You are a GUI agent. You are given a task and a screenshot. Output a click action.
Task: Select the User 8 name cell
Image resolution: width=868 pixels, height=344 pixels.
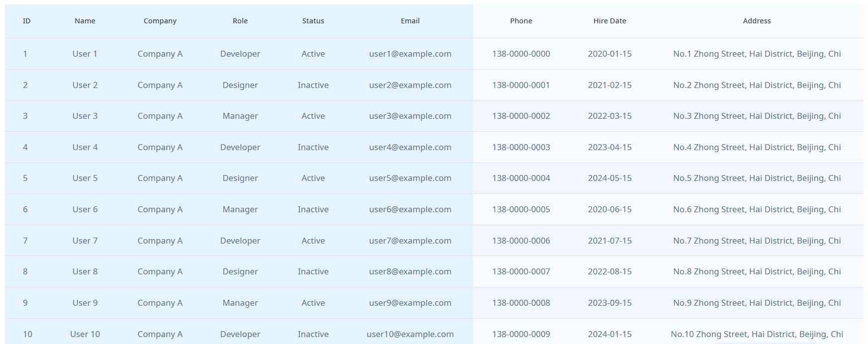pos(85,271)
